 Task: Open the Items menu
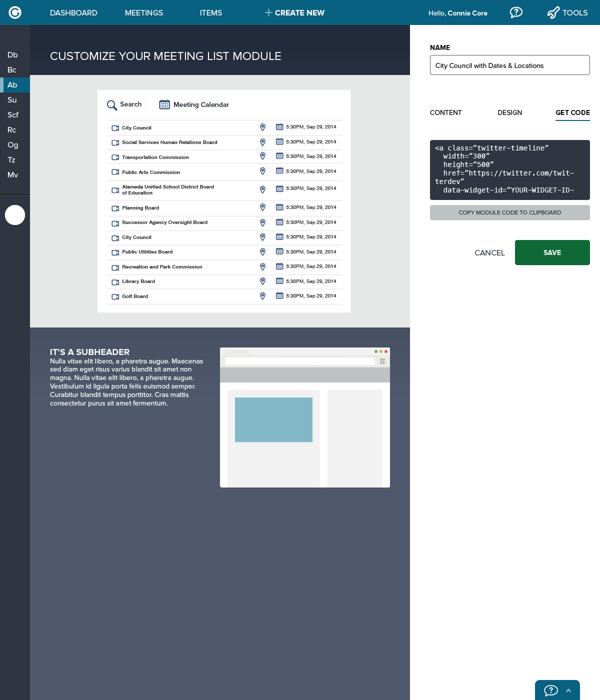click(211, 13)
